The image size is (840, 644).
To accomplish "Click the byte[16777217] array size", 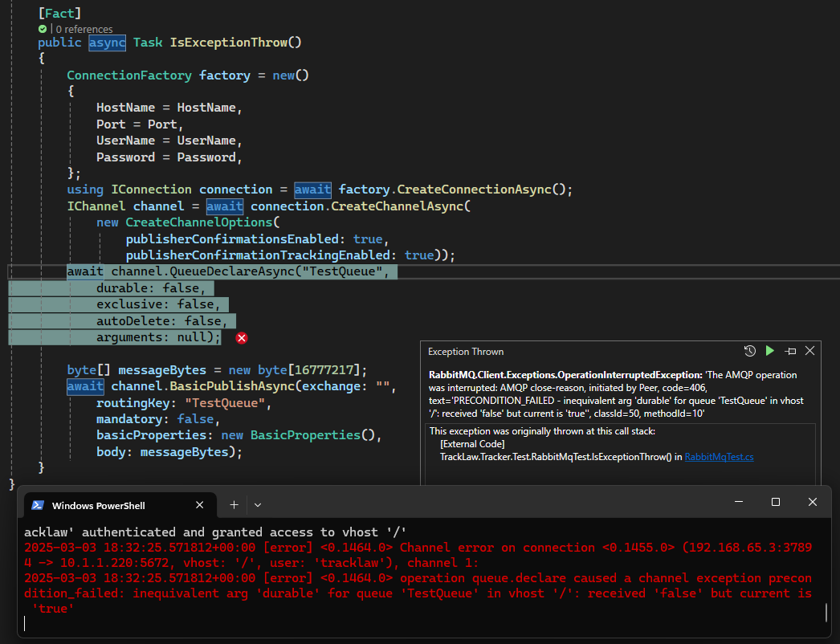I will click(x=328, y=370).
